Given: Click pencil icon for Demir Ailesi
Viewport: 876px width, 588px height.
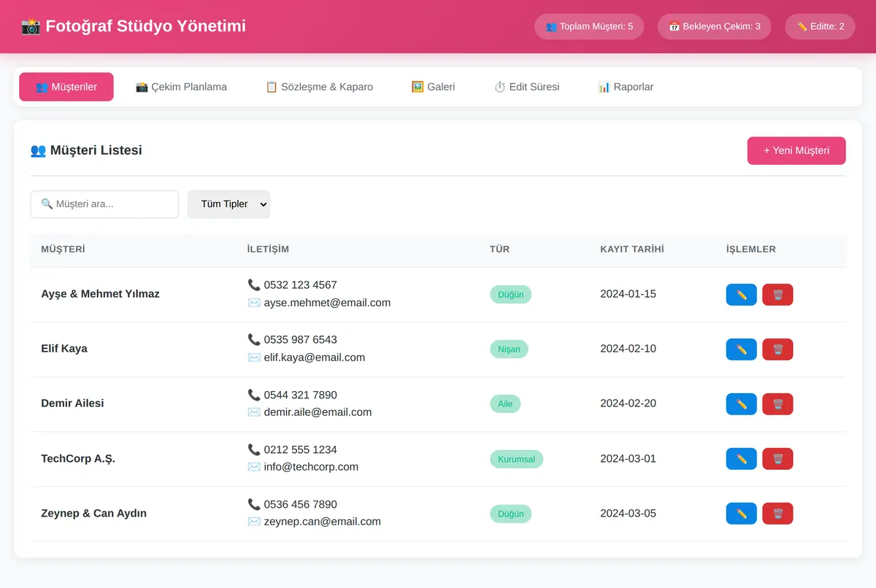Looking at the screenshot, I should click(741, 404).
